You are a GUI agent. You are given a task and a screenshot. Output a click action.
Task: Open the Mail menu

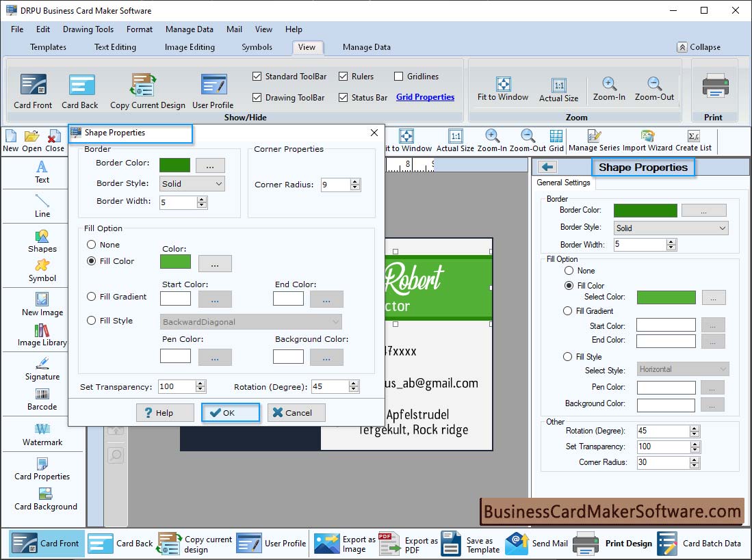[234, 29]
